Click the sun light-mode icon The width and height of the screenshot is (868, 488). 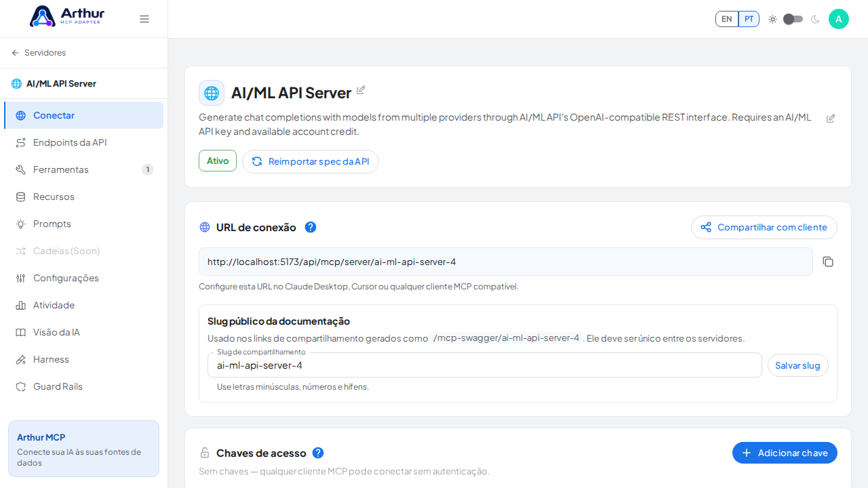click(x=772, y=19)
